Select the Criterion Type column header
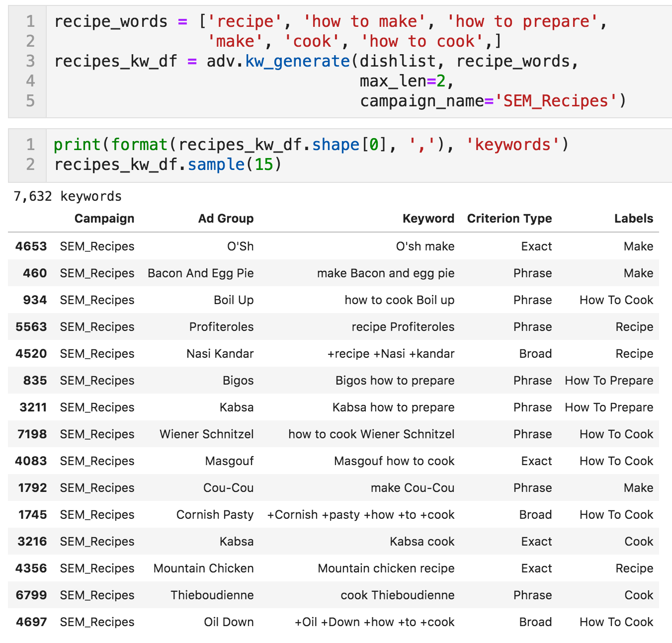Viewport: 672px width, 643px height. click(x=509, y=219)
